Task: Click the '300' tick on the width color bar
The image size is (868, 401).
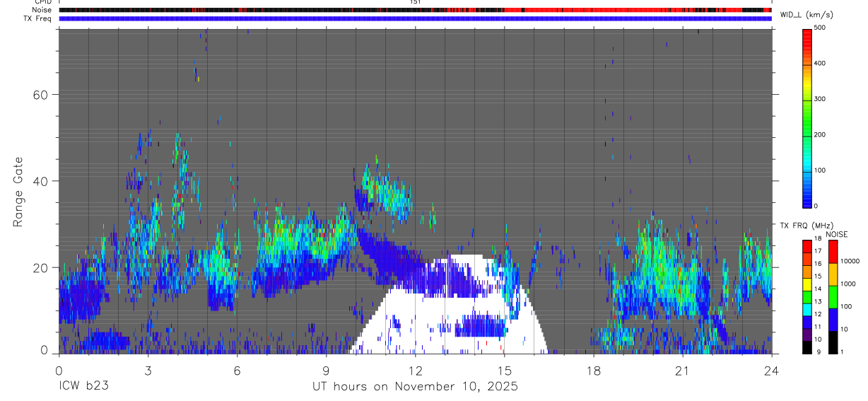Action: point(821,99)
